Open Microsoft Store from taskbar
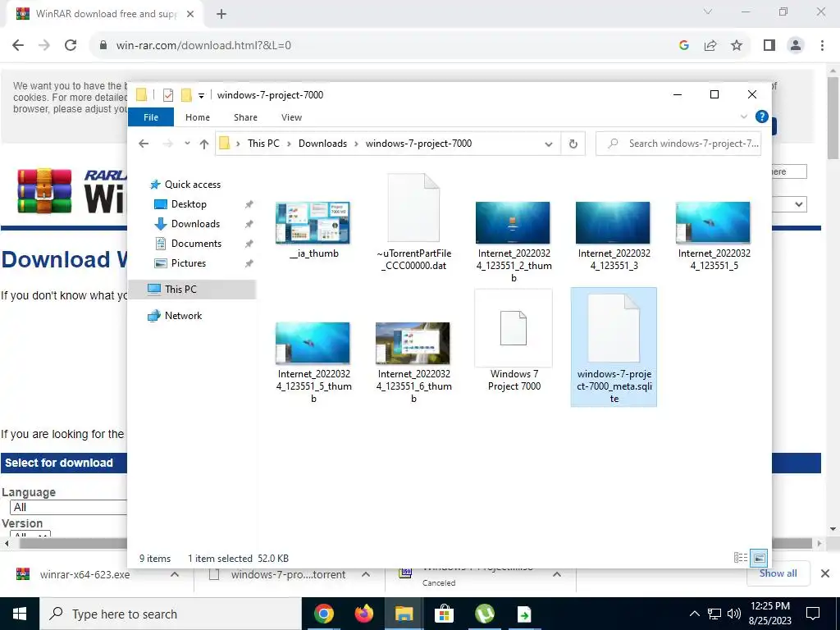This screenshot has width=840, height=630. click(444, 614)
